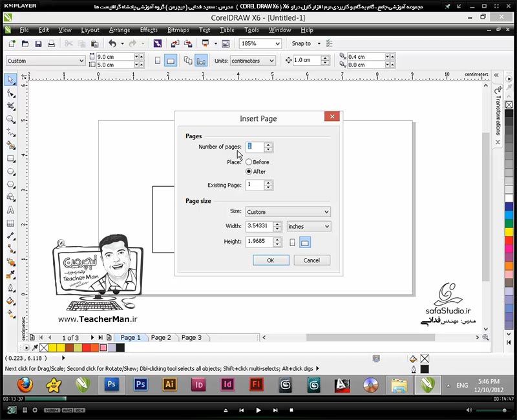Select the Shape tool

tap(10, 94)
